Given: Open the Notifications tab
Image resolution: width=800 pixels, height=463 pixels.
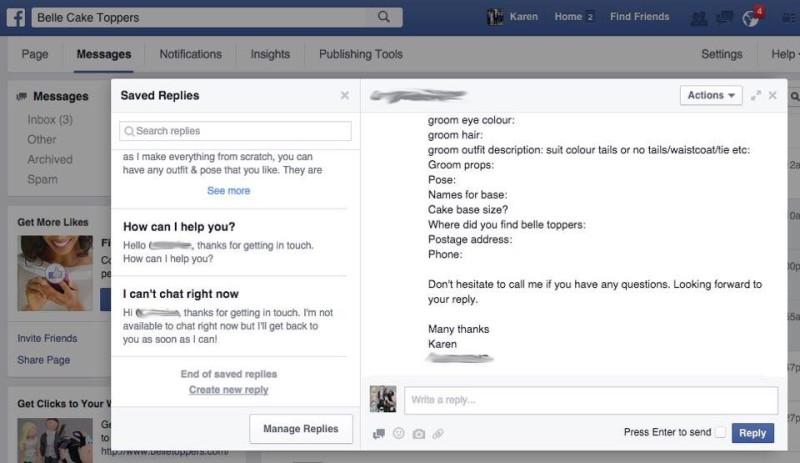Looking at the screenshot, I should pos(191,54).
